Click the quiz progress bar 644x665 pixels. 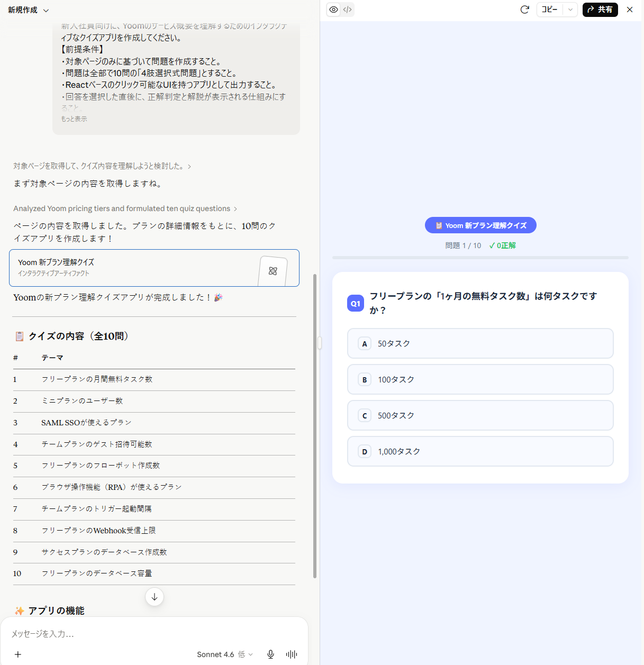pyautogui.click(x=480, y=258)
